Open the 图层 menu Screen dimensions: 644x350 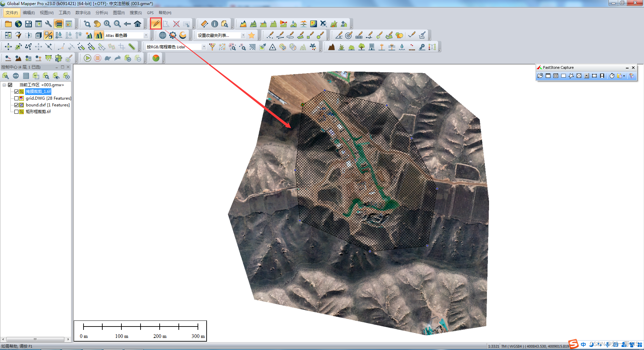click(119, 13)
